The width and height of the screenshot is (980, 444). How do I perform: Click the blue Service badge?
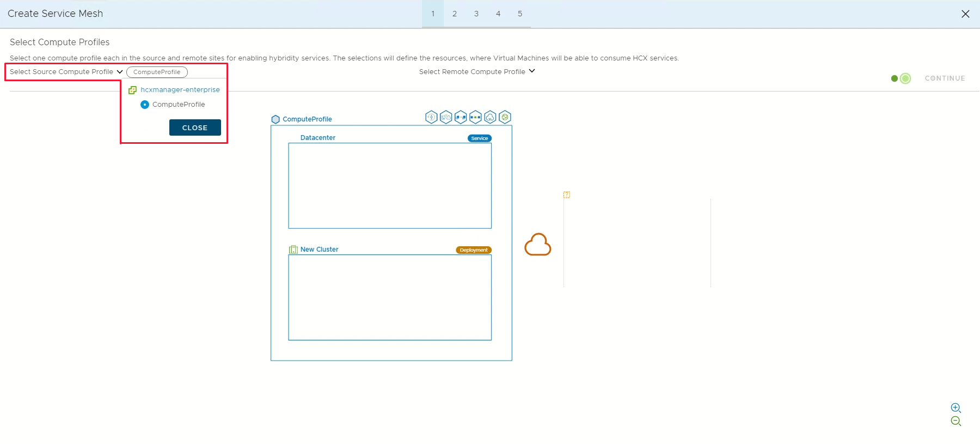click(480, 138)
